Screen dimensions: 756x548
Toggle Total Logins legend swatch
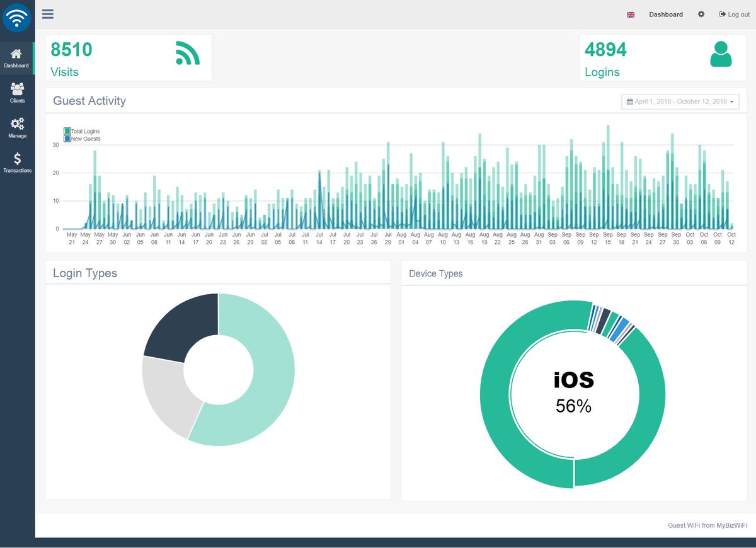(x=67, y=131)
